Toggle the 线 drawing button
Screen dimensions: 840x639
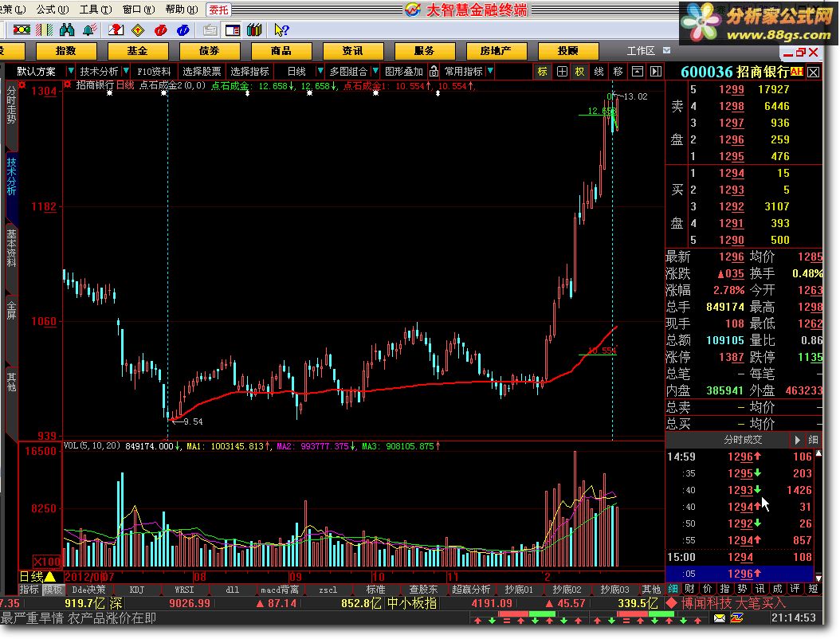(599, 71)
